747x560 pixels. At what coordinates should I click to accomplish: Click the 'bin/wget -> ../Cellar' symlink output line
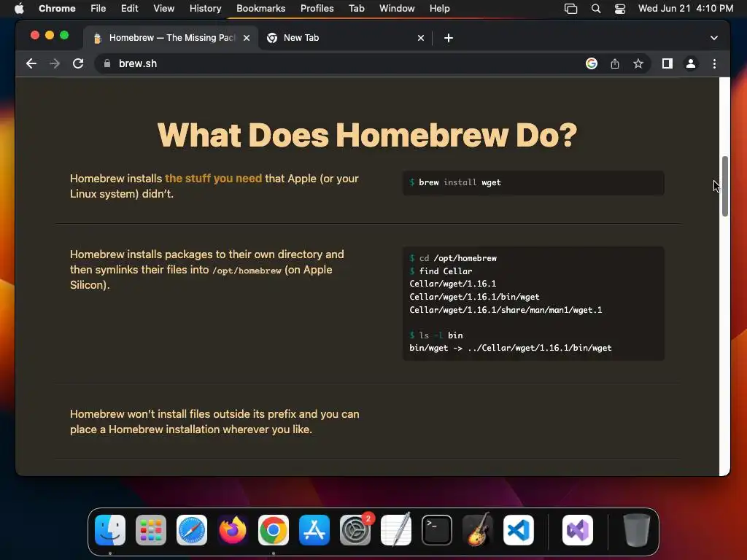coord(510,348)
